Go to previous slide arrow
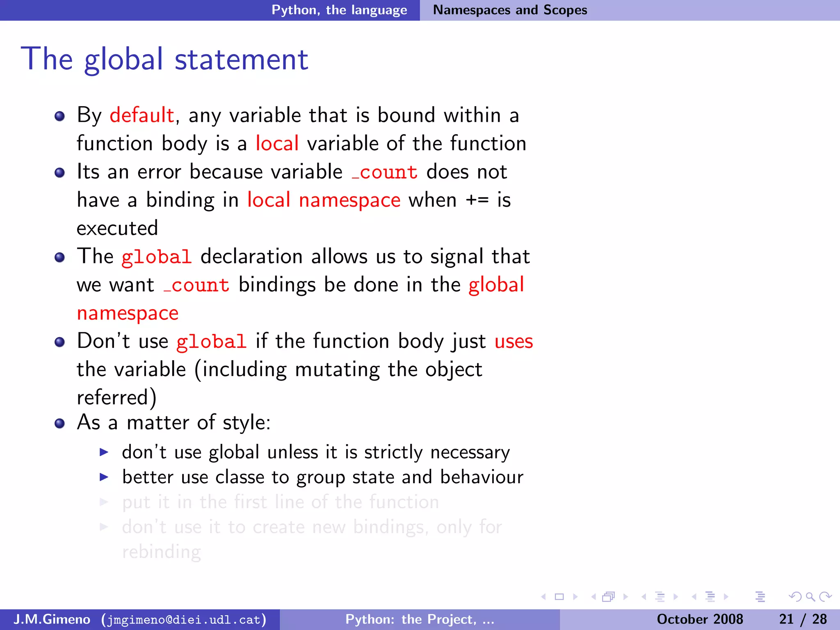 [543, 597]
